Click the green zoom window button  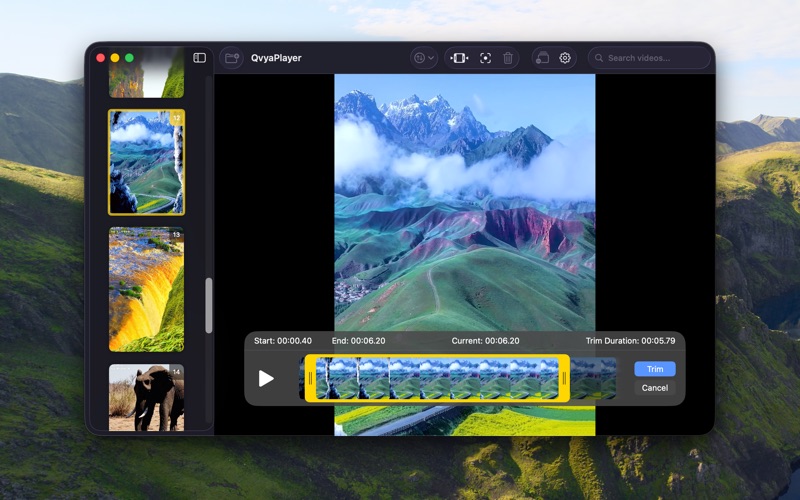tap(130, 58)
